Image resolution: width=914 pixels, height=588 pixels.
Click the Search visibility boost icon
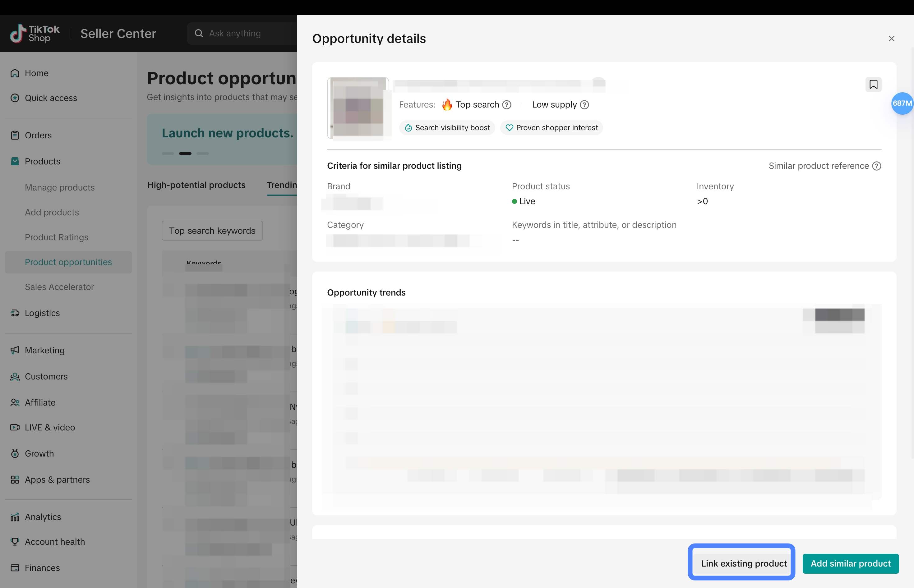(x=408, y=127)
